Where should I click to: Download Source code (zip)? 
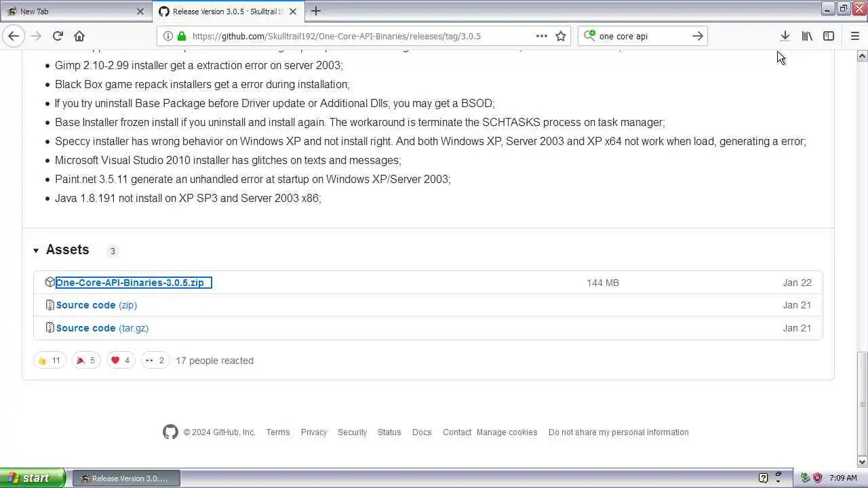click(x=96, y=305)
